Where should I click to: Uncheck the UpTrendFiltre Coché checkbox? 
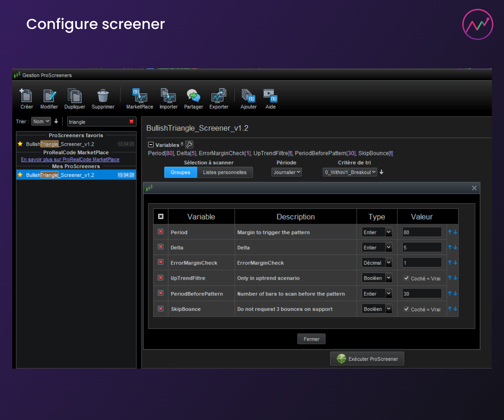406,278
